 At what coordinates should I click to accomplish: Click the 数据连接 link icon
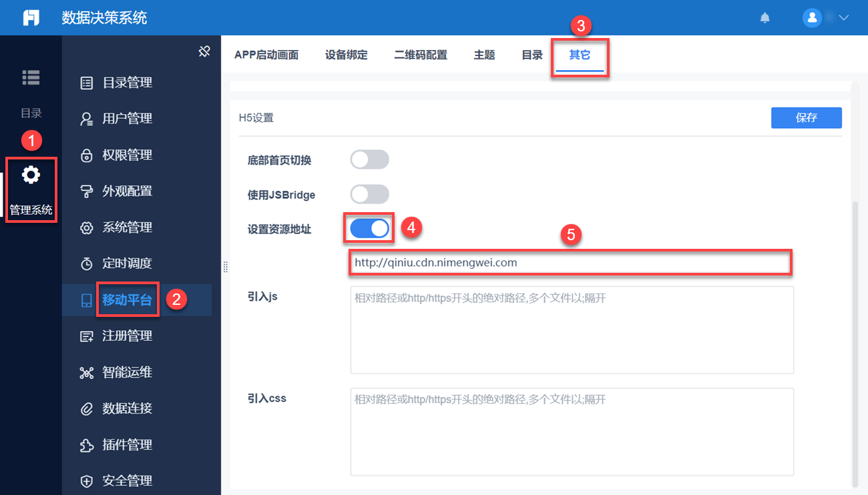pyautogui.click(x=87, y=408)
